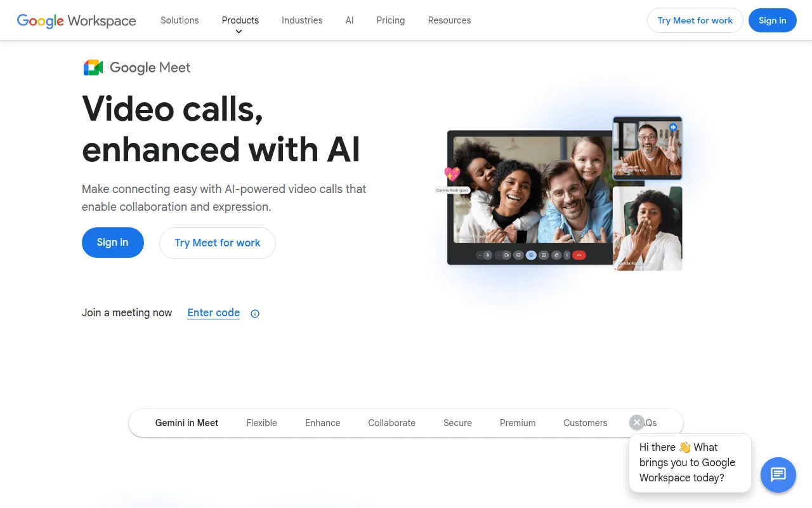The width and height of the screenshot is (812, 508).
Task: Open the blue chat bubble button
Action: 778,474
